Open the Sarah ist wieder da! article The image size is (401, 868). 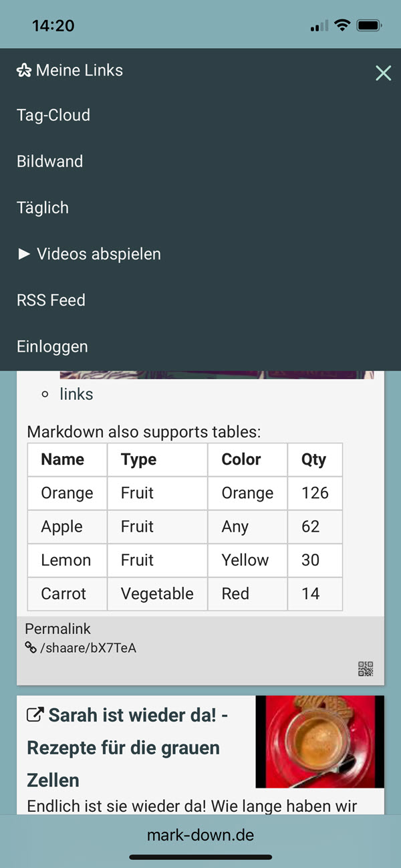(x=127, y=747)
